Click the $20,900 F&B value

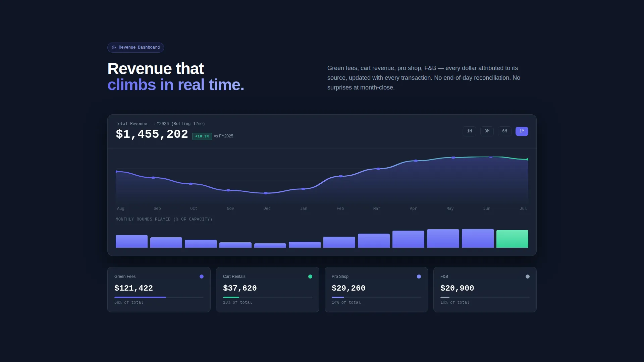[x=457, y=288]
